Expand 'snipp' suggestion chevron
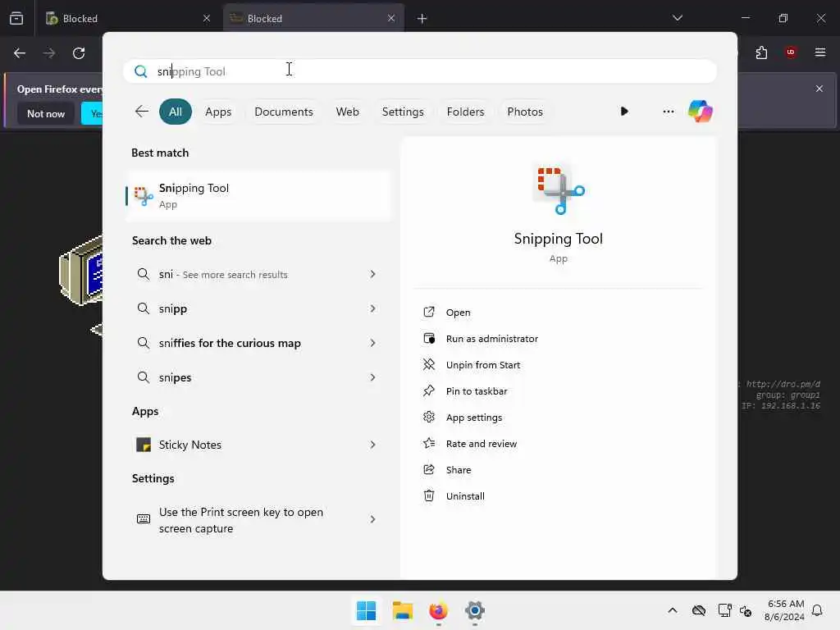The height and width of the screenshot is (630, 840). [x=372, y=308]
